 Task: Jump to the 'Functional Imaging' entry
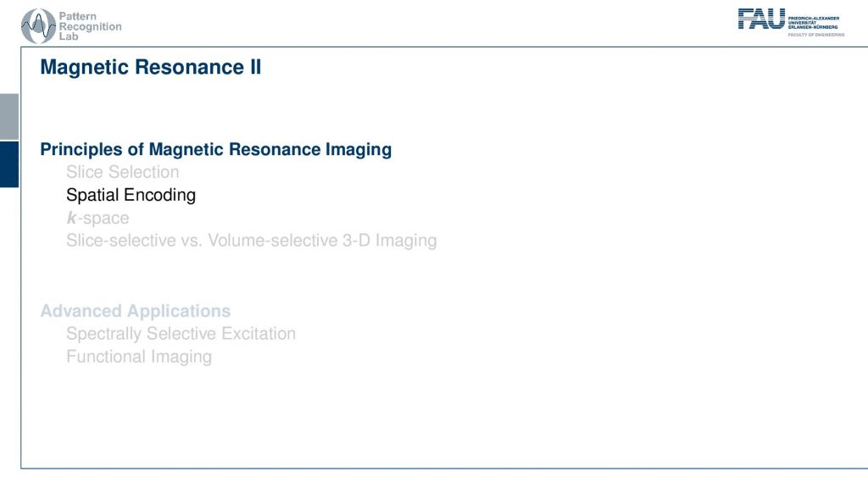[139, 357]
